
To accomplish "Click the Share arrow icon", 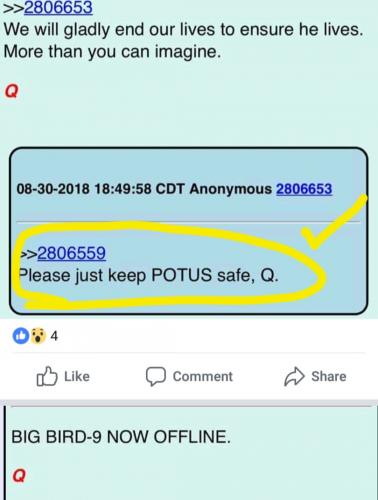I will [x=294, y=377].
